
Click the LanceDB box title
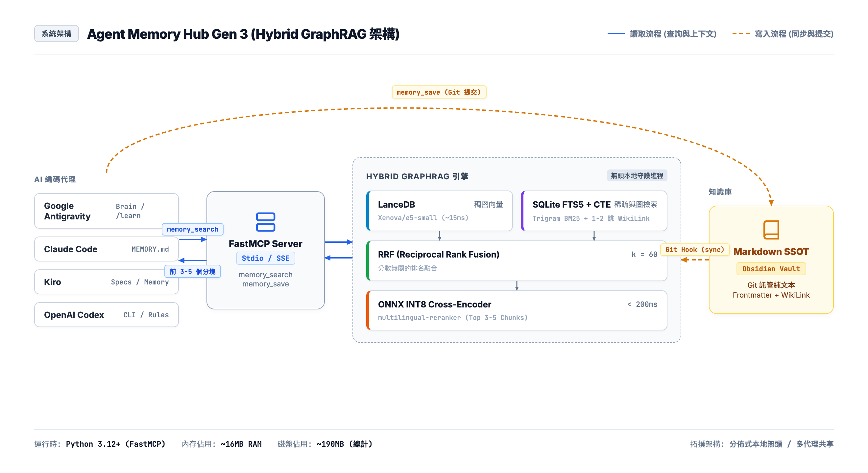[x=396, y=204]
